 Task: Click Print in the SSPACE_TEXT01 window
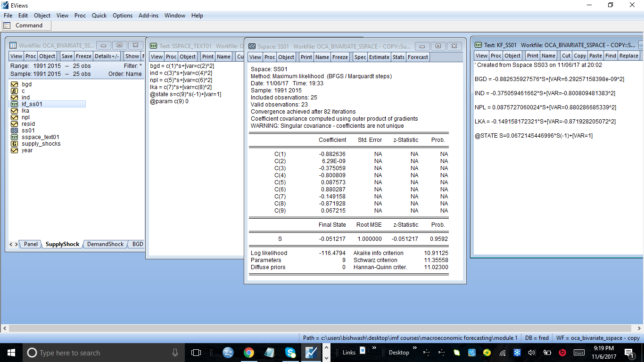click(208, 57)
